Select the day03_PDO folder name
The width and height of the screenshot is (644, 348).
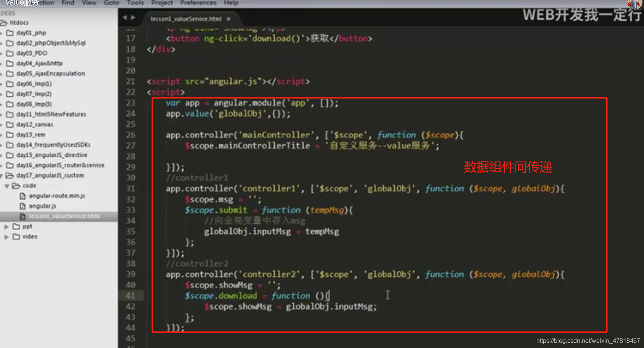click(32, 53)
